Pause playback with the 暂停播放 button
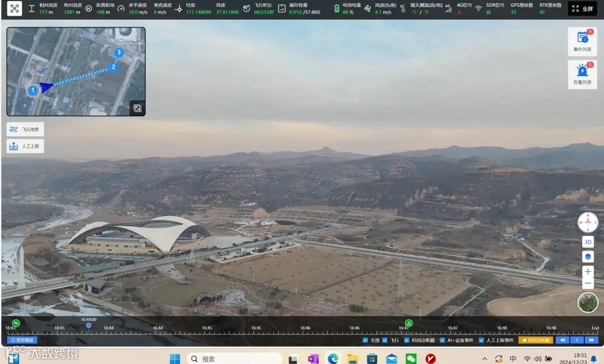This screenshot has height=364, width=604. point(22,340)
